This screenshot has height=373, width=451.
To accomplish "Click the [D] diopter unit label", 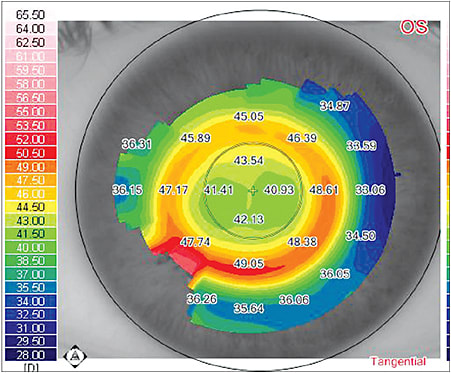I will (31, 367).
